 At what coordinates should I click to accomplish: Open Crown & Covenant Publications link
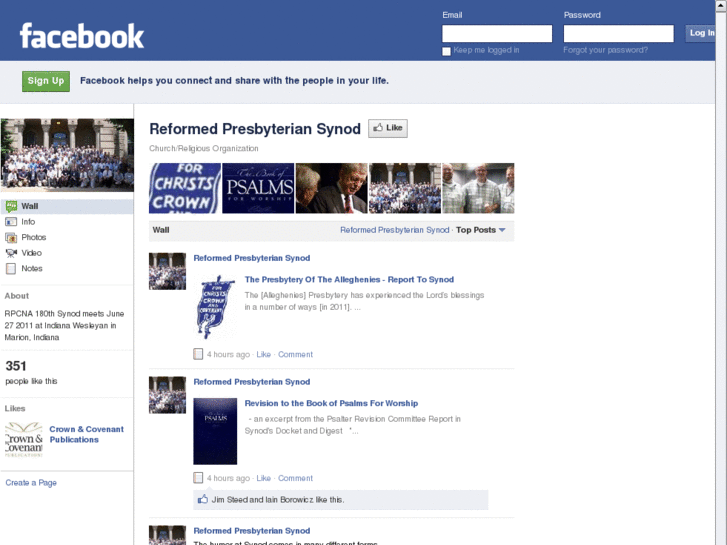87,435
